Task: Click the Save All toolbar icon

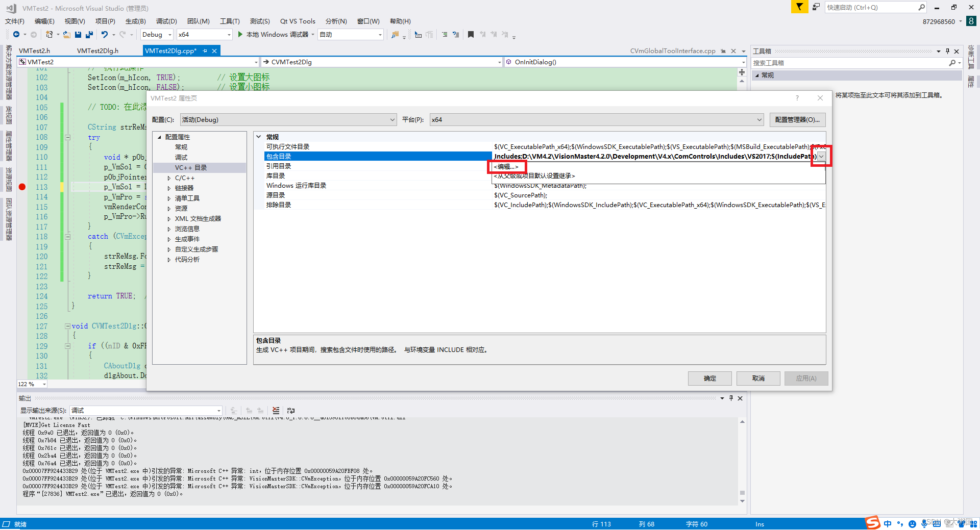Action: coord(89,34)
